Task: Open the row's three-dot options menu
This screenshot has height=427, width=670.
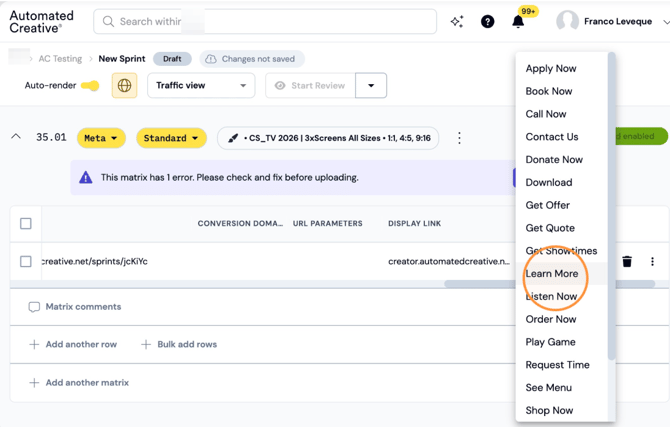Action: pos(652,261)
